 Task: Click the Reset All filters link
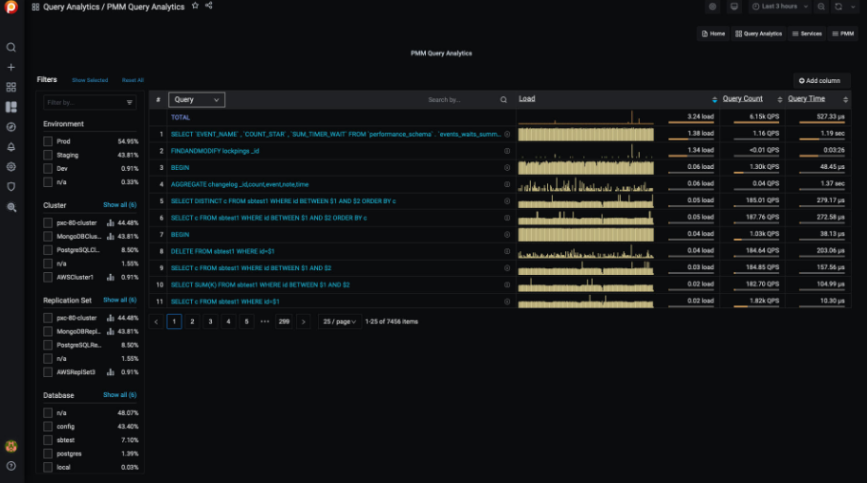(133, 80)
